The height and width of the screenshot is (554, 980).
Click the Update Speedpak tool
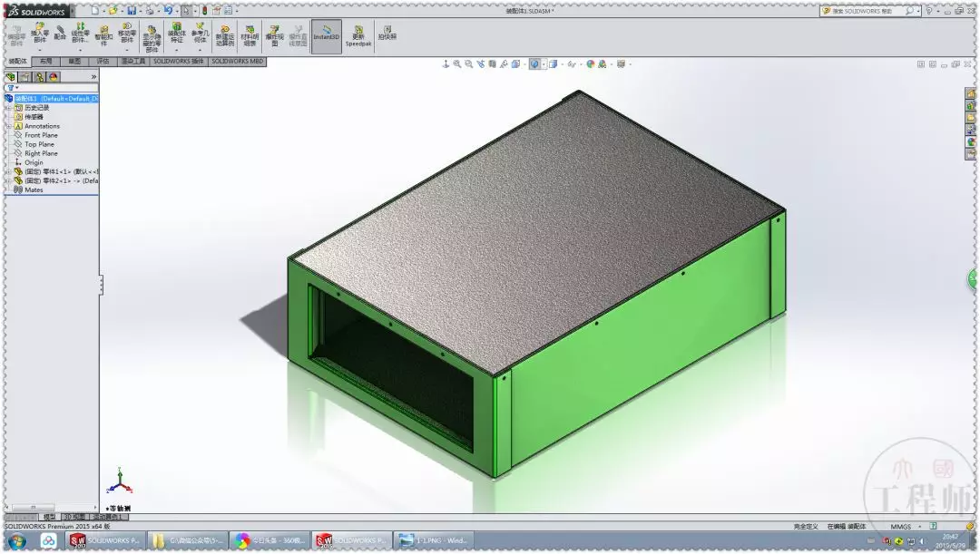[358, 35]
